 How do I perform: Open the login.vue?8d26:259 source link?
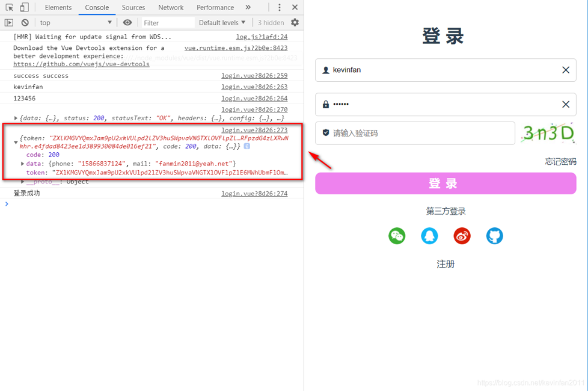tap(254, 76)
